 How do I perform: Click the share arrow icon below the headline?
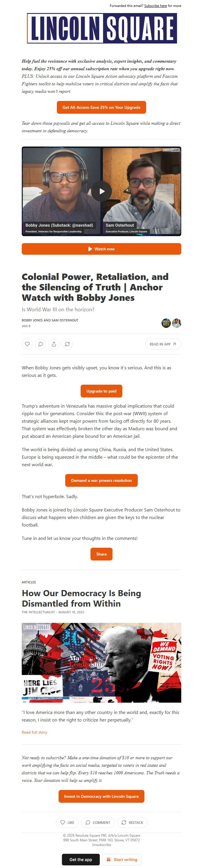click(x=54, y=344)
